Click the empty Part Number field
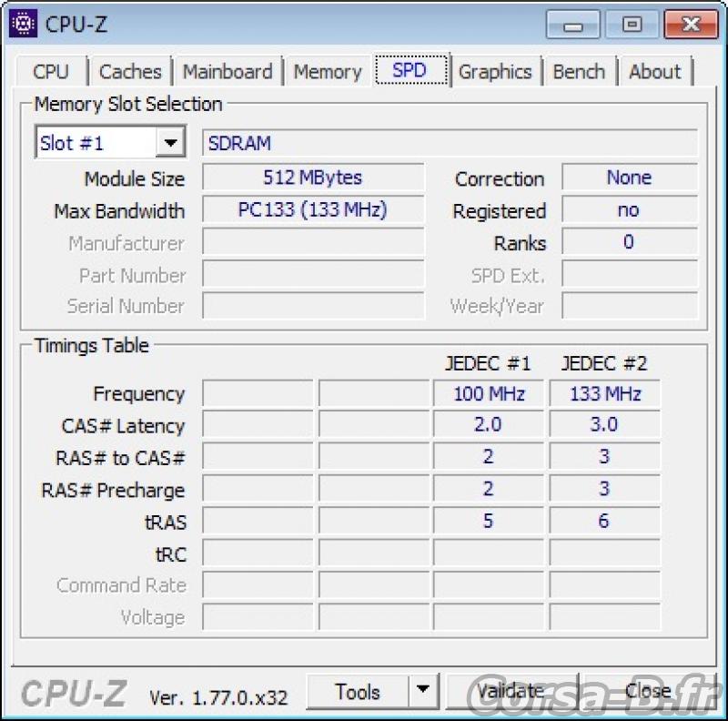This screenshot has width=728, height=721. tap(313, 274)
